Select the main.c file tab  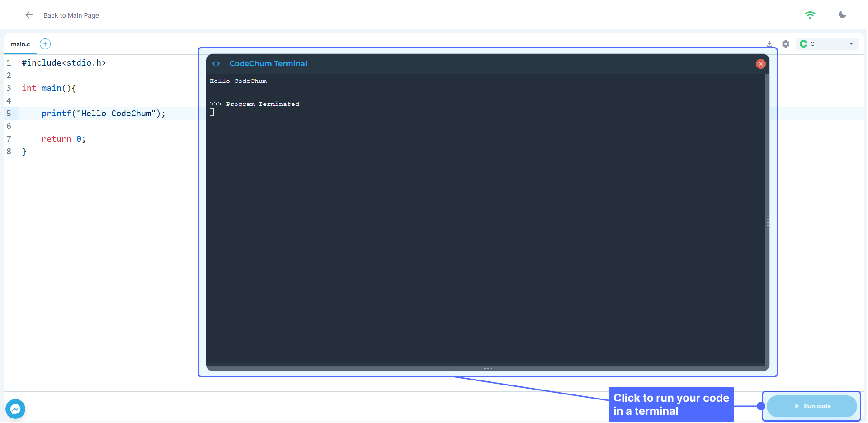tap(20, 44)
